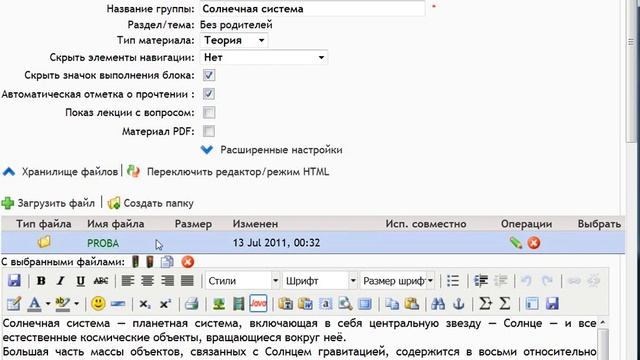Click the printer icon
The image size is (640, 360).
click(x=191, y=304)
